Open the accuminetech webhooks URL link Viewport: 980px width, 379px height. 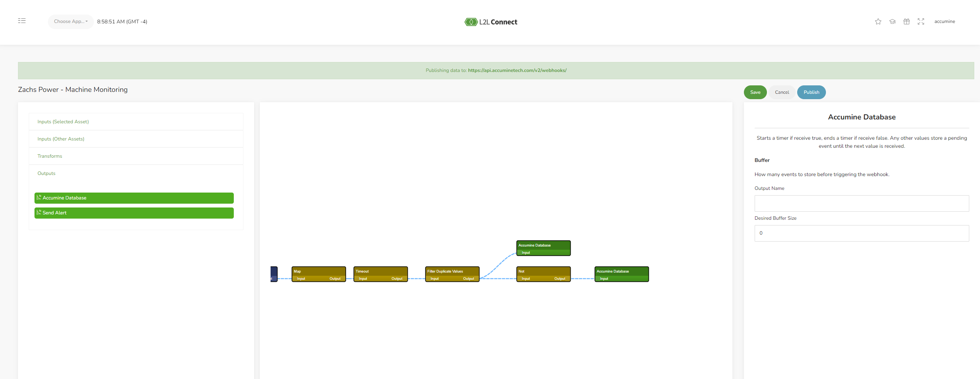click(x=517, y=70)
